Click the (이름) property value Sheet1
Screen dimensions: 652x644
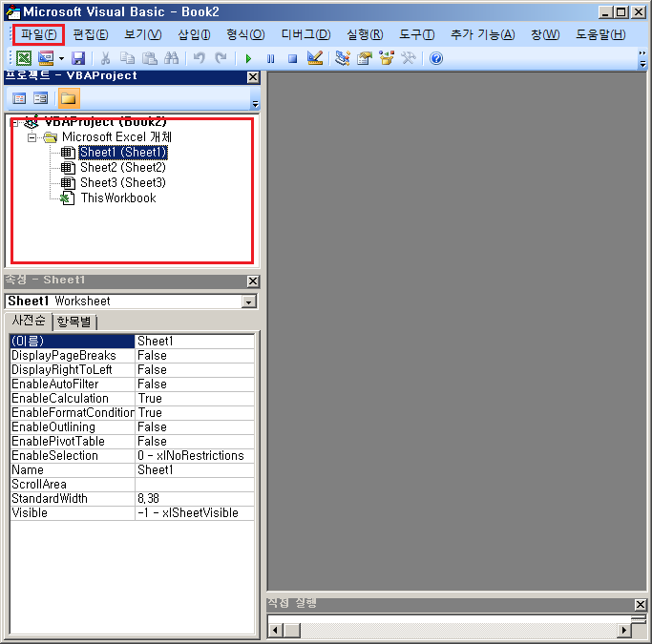coord(195,342)
